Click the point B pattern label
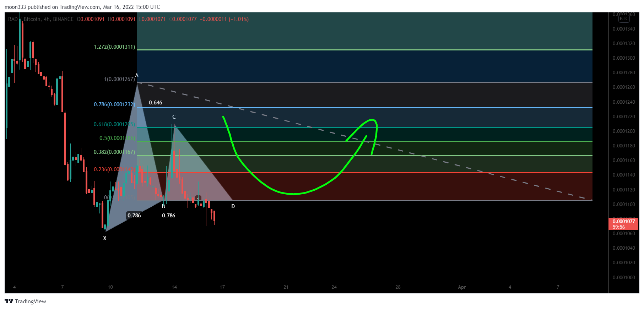Screen dimensions: 644x309 163,206
